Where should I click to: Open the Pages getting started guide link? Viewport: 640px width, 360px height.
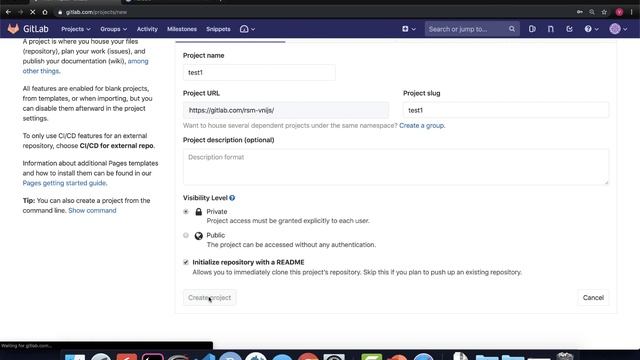(65, 183)
